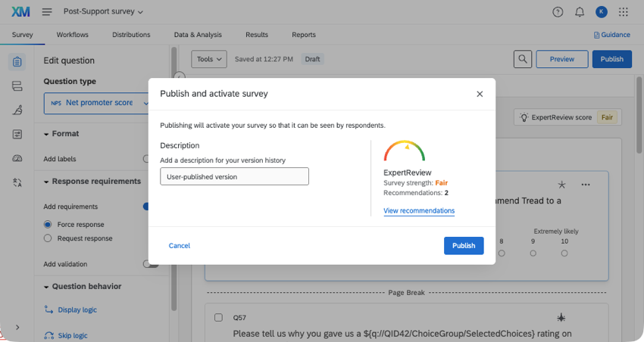This screenshot has height=342, width=644.
Task: Click the Q57 sparkle star icon
Action: 561,317
